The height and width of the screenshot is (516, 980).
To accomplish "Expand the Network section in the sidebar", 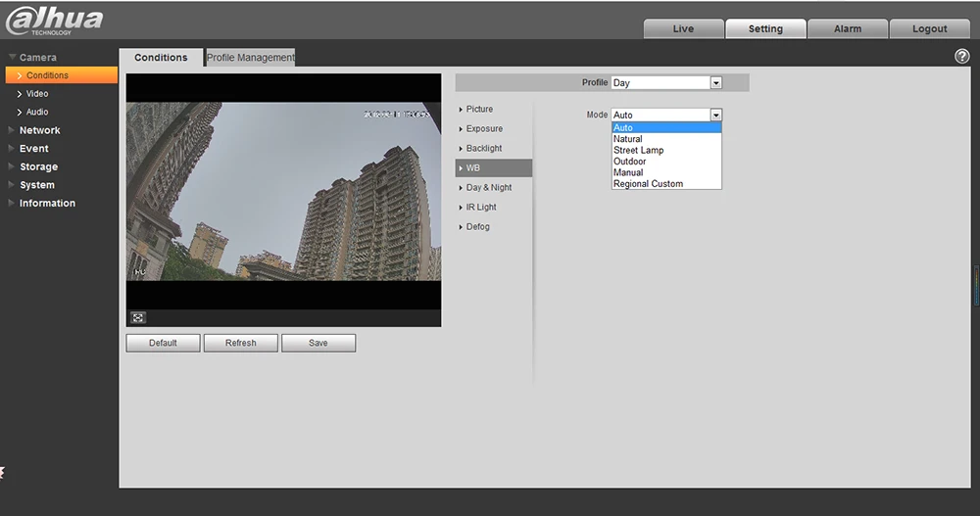I will 39,130.
